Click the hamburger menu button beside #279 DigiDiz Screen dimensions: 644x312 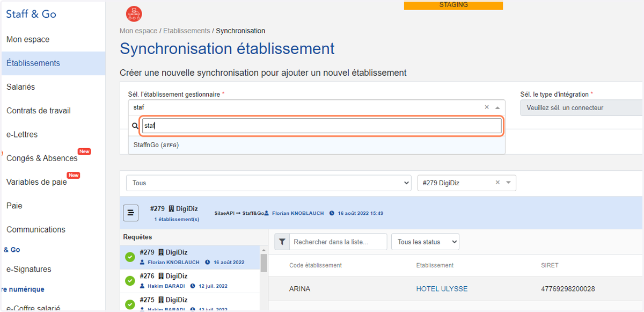pyautogui.click(x=131, y=213)
